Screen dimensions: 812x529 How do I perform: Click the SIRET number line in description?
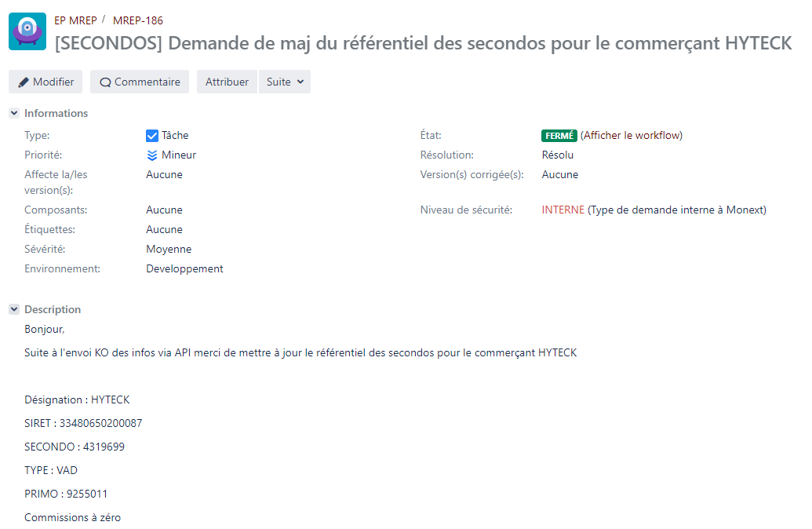tap(83, 423)
